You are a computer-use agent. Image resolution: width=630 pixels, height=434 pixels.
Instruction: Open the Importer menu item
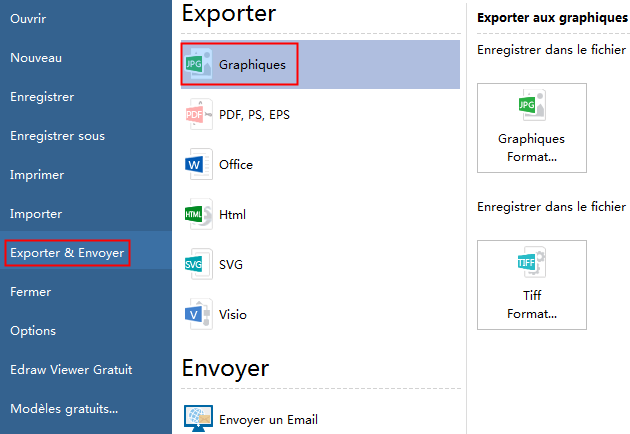coord(36,214)
